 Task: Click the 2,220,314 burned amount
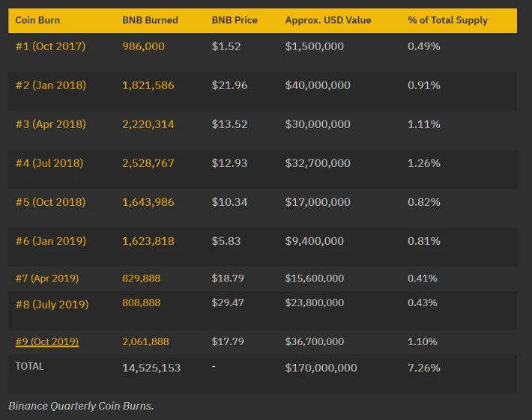(148, 124)
